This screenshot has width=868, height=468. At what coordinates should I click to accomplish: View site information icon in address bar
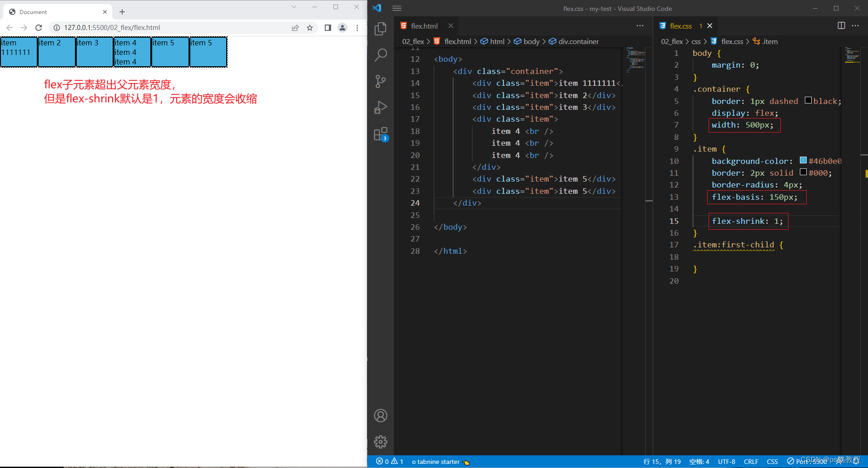[x=57, y=28]
